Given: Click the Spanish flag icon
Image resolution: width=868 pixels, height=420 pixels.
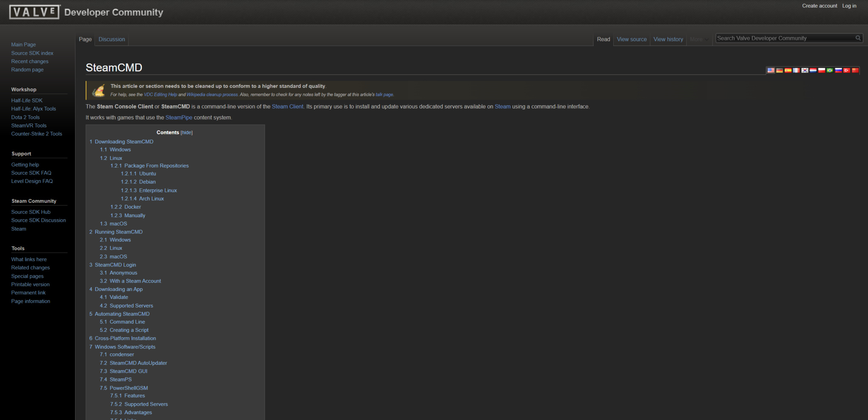Looking at the screenshot, I should coord(788,70).
